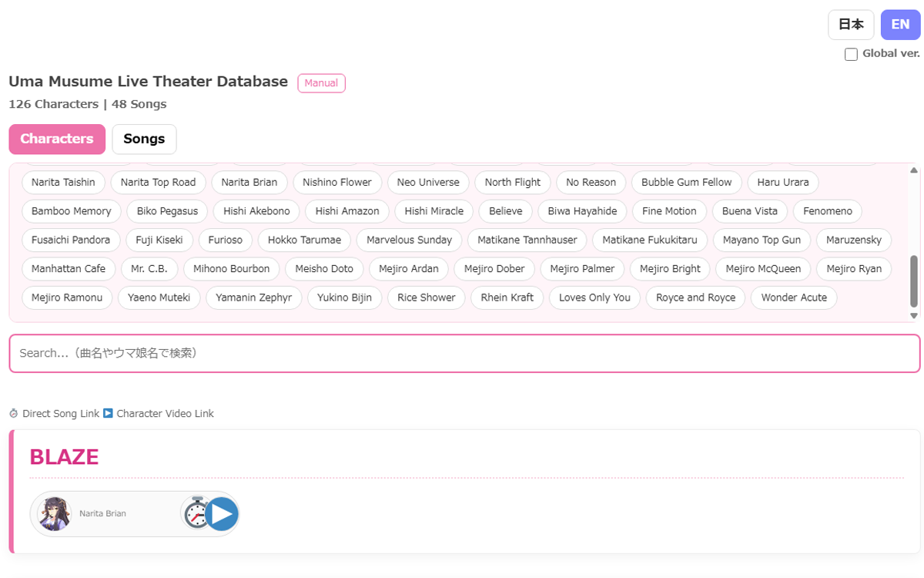
Task: Filter by Rice Shower character chip
Action: 427,297
